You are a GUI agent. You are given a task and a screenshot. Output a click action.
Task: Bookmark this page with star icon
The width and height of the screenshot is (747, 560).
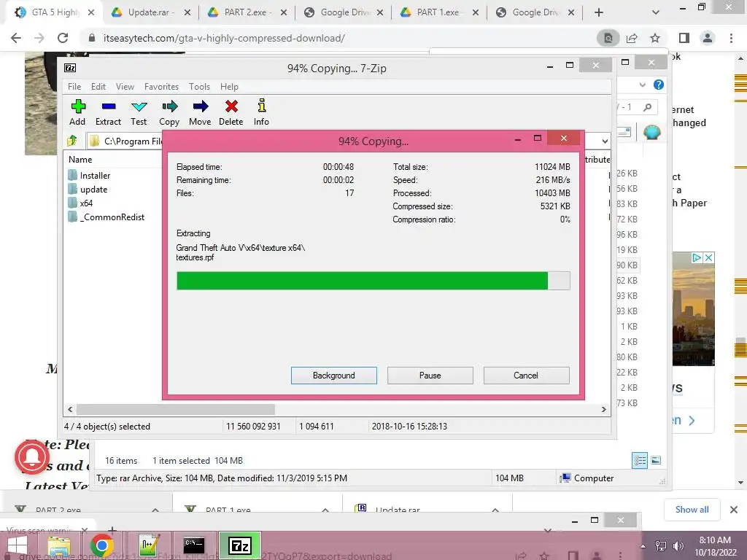click(655, 38)
